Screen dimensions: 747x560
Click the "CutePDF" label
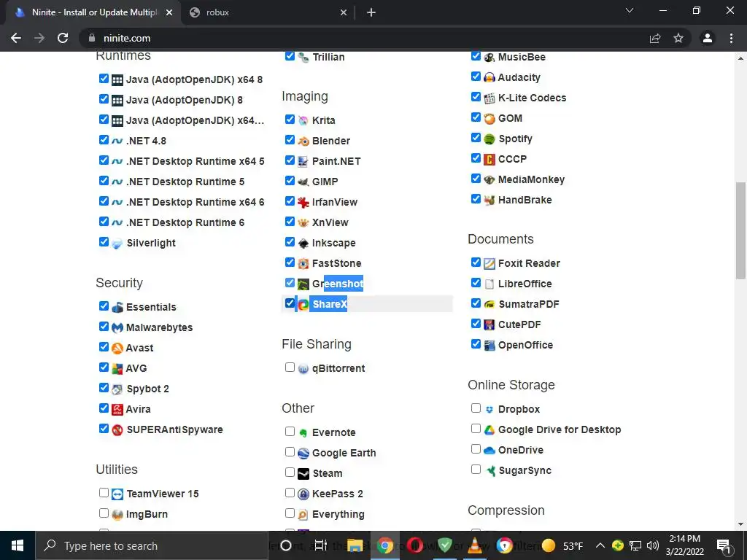(x=519, y=324)
